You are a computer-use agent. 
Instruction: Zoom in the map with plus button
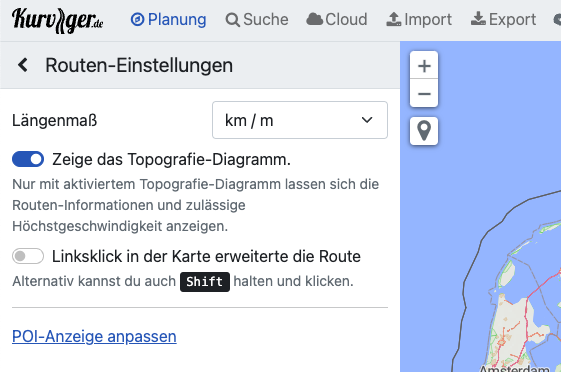pos(424,65)
